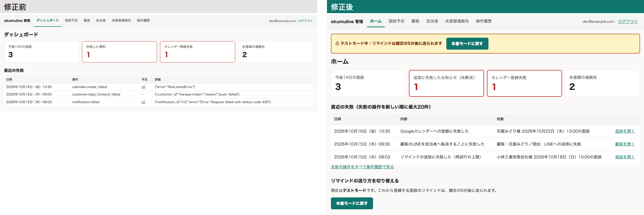Image resolution: width=644 pixels, height=215 pixels.
Task: Click detail text containing hanaya-midori and push_failed
Action: (x=197, y=94)
